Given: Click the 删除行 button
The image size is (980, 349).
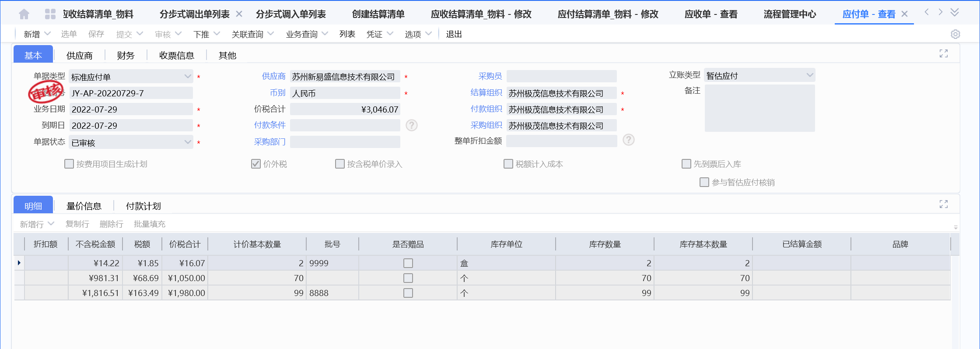Looking at the screenshot, I should (x=112, y=224).
